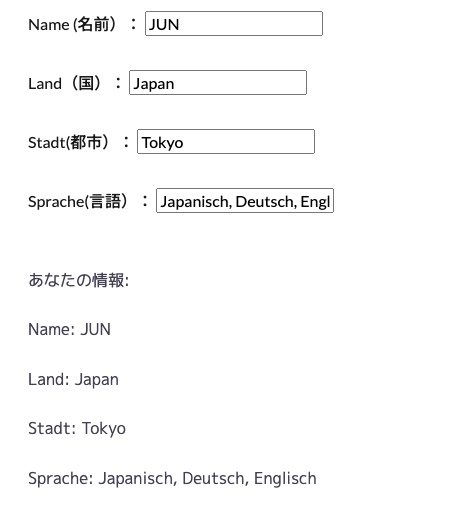Click the word Deutsch in the output line
This screenshot has width=462, height=517.
tap(215, 479)
